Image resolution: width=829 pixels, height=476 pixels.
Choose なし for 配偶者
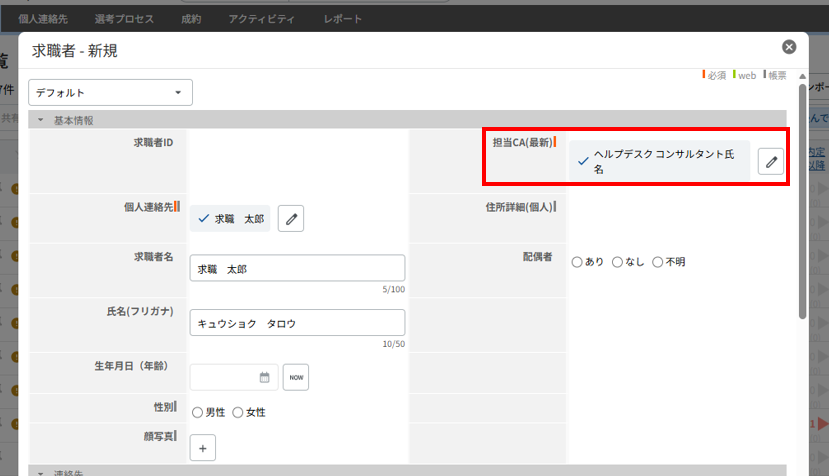point(617,262)
